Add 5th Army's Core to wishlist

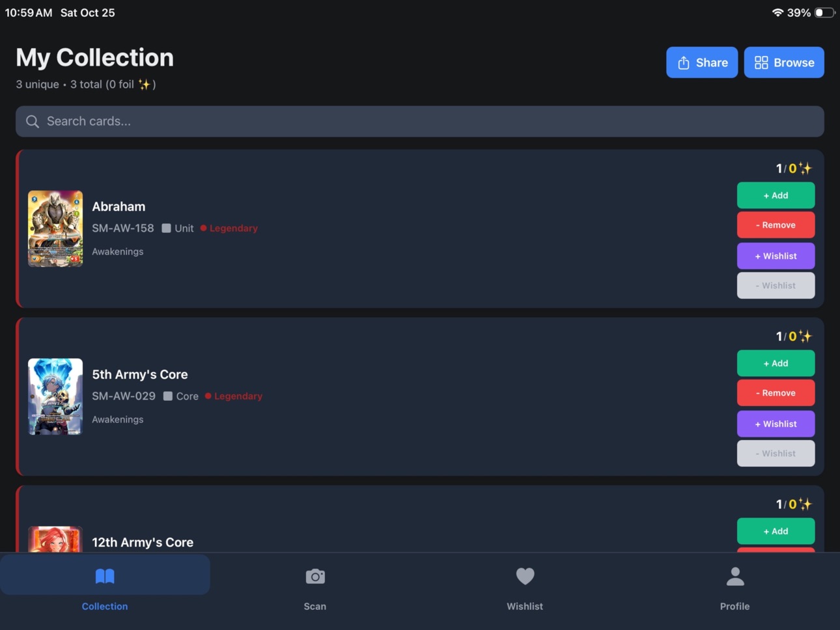tap(776, 424)
